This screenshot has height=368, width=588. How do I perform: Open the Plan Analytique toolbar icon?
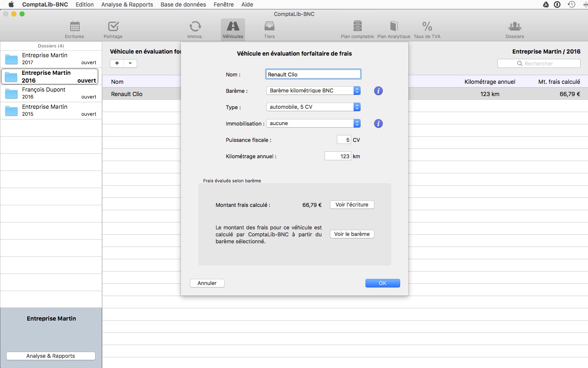pyautogui.click(x=394, y=29)
